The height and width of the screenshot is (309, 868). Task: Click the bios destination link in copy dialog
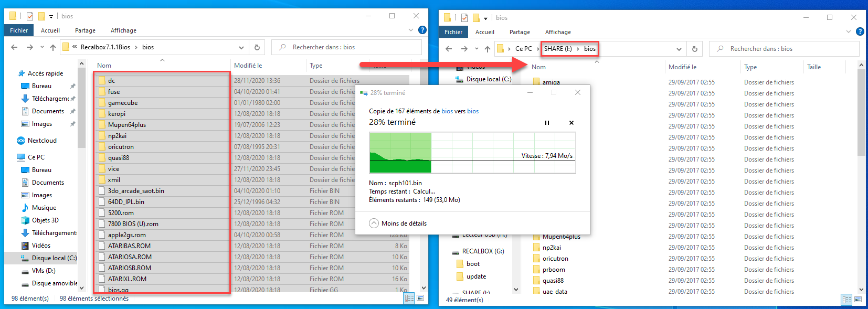(473, 111)
